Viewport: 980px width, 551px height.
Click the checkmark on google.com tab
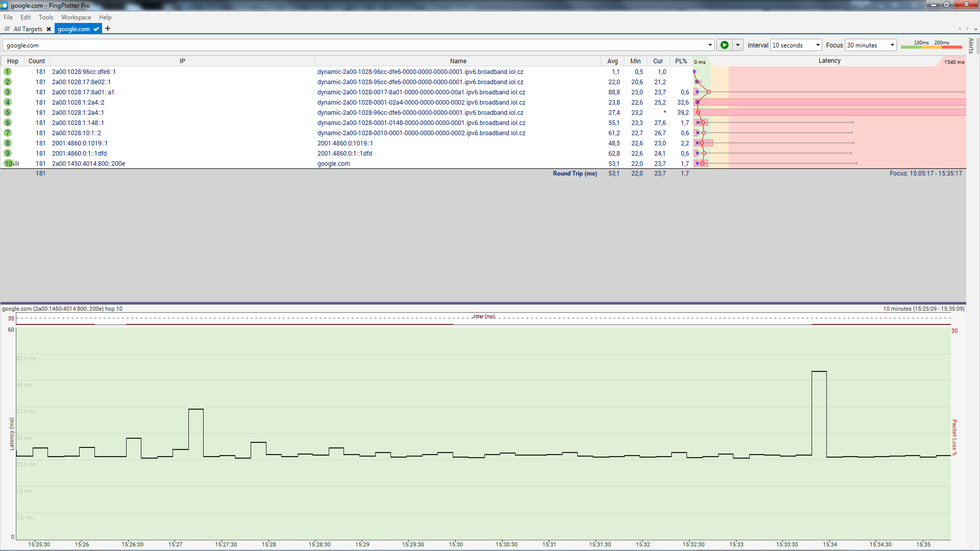96,29
